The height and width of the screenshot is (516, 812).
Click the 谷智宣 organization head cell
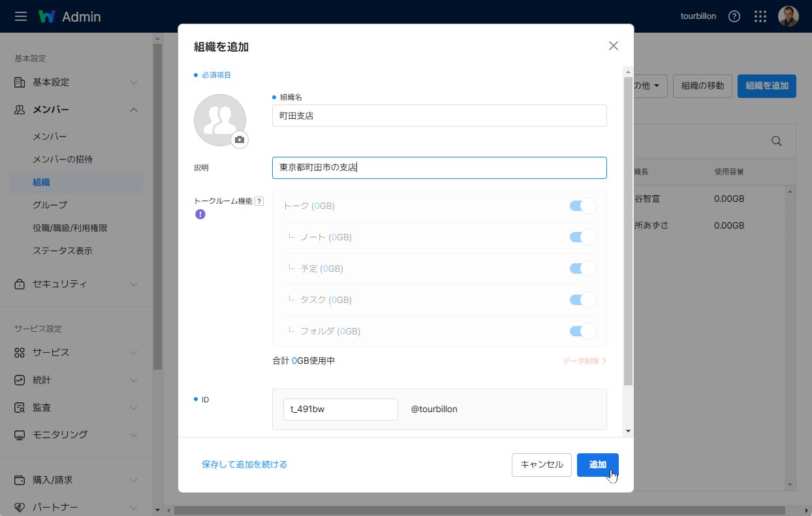tap(647, 199)
